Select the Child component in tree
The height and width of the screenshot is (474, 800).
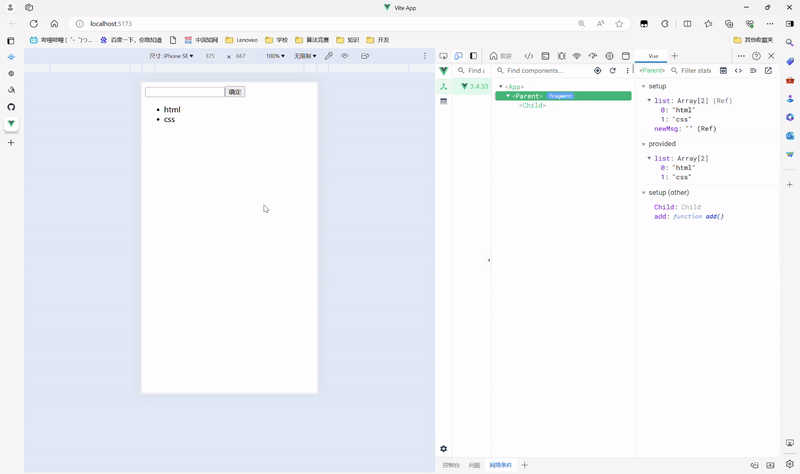click(532, 106)
